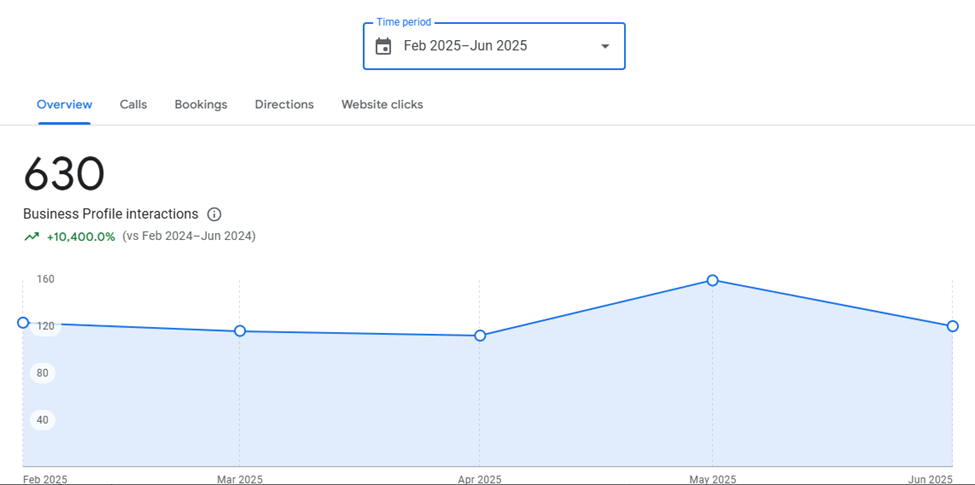Click the Mar 2025 data point on line
This screenshot has width=975, height=485.
click(240, 331)
